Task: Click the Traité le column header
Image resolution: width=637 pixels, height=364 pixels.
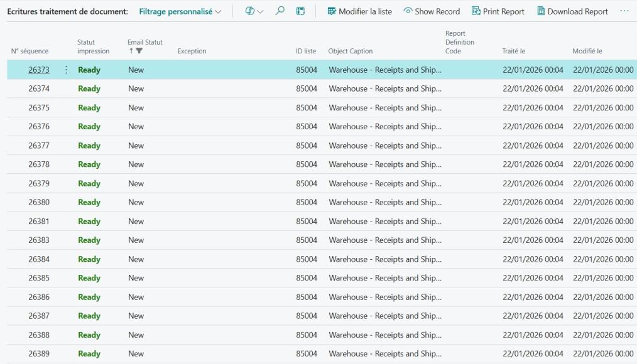Action: [x=513, y=51]
